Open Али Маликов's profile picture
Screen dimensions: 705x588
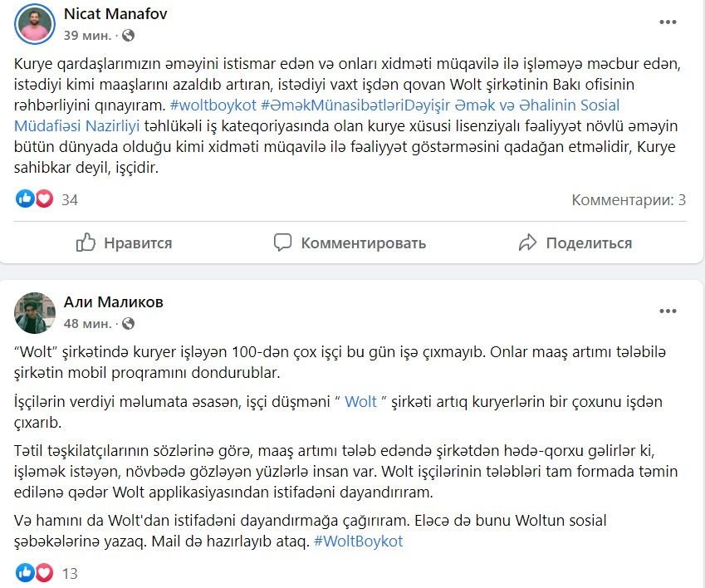[x=35, y=313]
